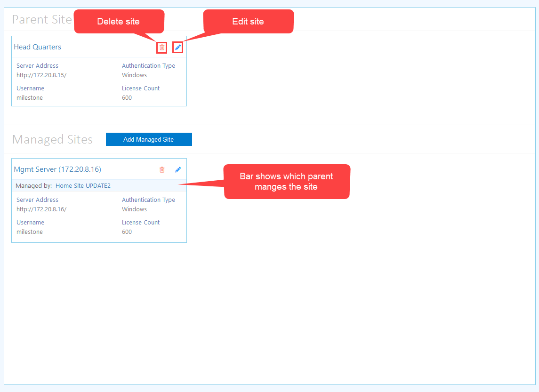Click Authentication Type label in Head Quarters card
The width and height of the screenshot is (539, 392).
point(148,66)
